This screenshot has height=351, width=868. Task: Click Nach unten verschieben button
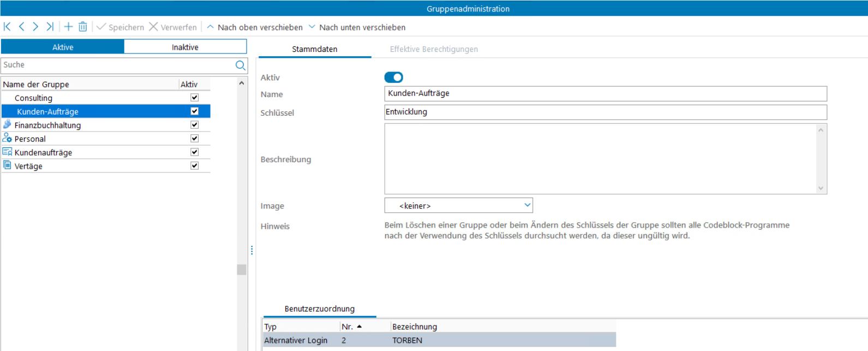click(357, 27)
